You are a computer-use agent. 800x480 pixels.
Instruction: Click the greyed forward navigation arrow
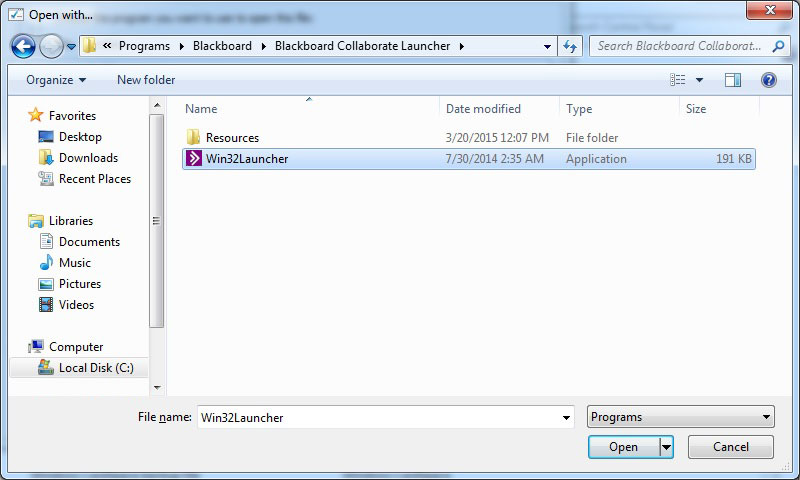[52, 46]
